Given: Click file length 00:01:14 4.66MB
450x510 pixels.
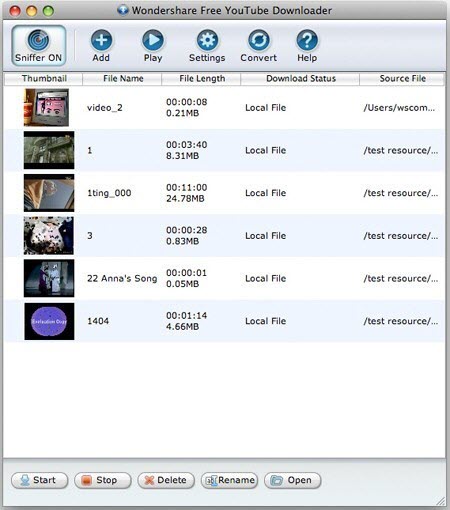Looking at the screenshot, I should click(187, 321).
